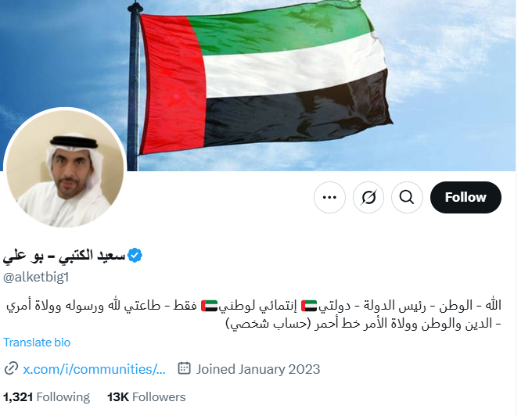Open the three-dot more options menu

[329, 197]
